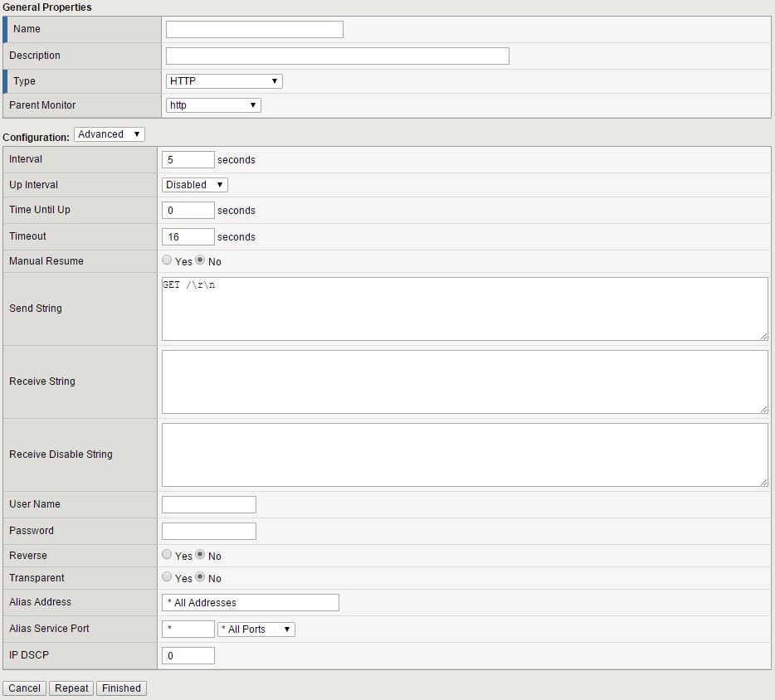Screen dimensions: 775x700
Task: Select Yes for Transparent option
Action: pos(168,577)
